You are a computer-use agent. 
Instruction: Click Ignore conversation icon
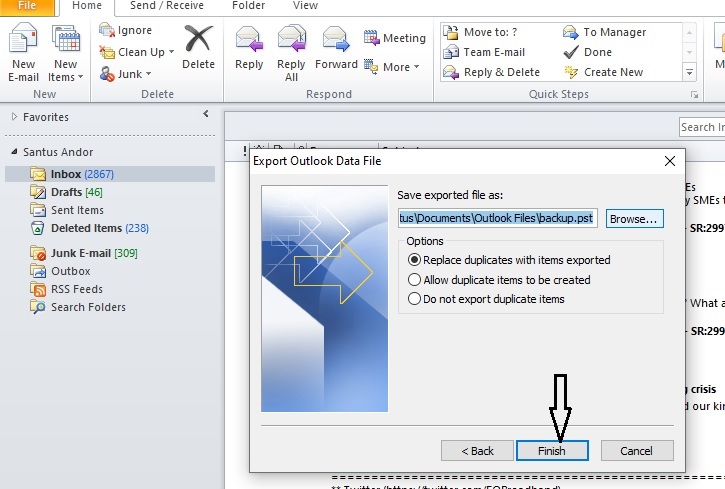click(x=107, y=30)
